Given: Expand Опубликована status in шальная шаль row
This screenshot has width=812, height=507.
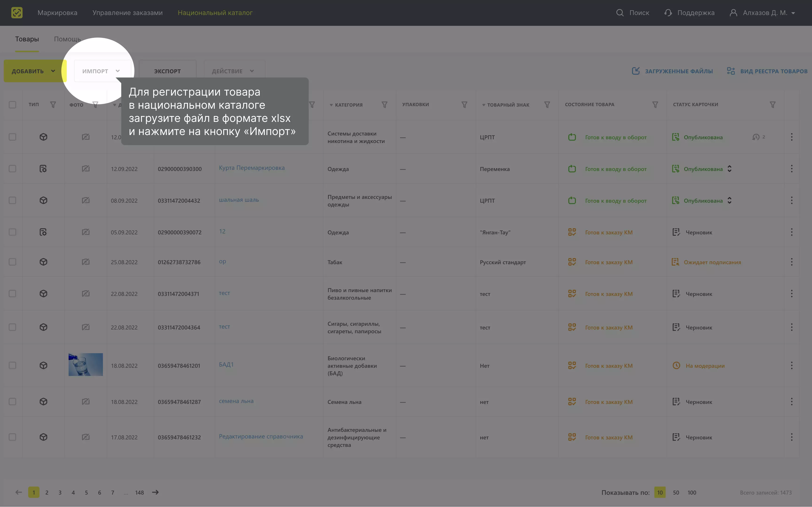Looking at the screenshot, I should [x=730, y=200].
